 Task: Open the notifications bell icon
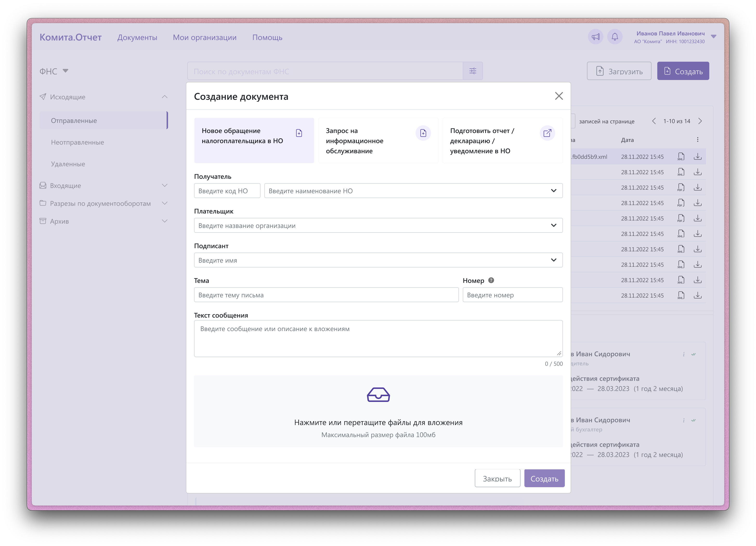click(615, 37)
